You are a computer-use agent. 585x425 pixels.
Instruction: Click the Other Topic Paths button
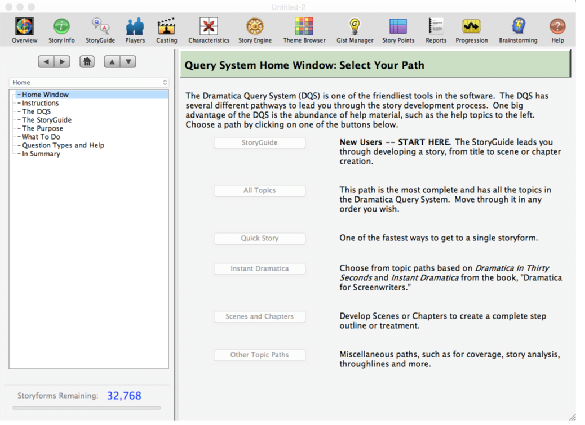tap(260, 354)
